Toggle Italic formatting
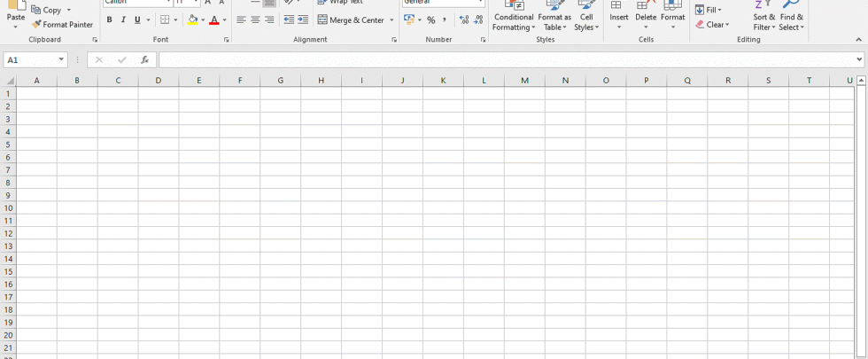Image resolution: width=868 pixels, height=359 pixels. [x=123, y=20]
